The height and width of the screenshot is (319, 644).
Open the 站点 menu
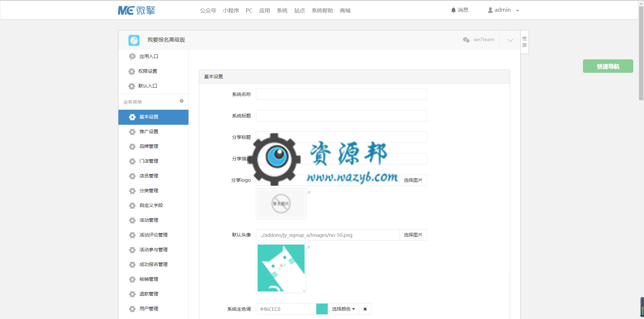pos(299,10)
